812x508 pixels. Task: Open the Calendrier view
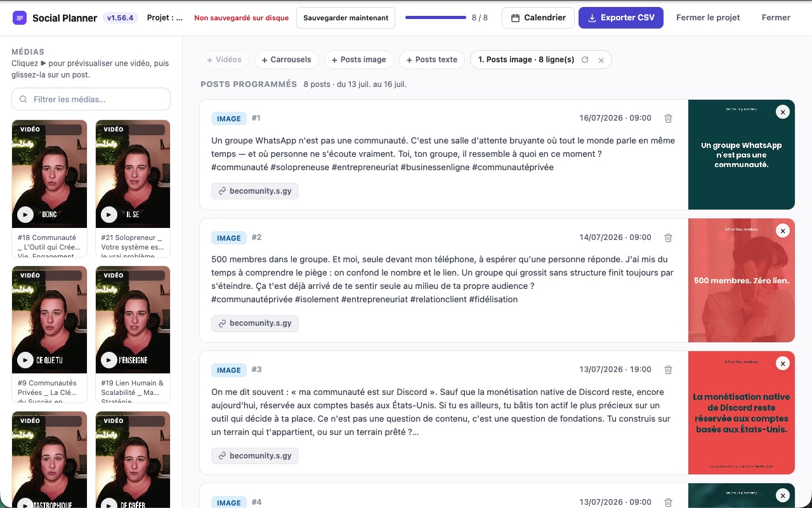tap(538, 18)
